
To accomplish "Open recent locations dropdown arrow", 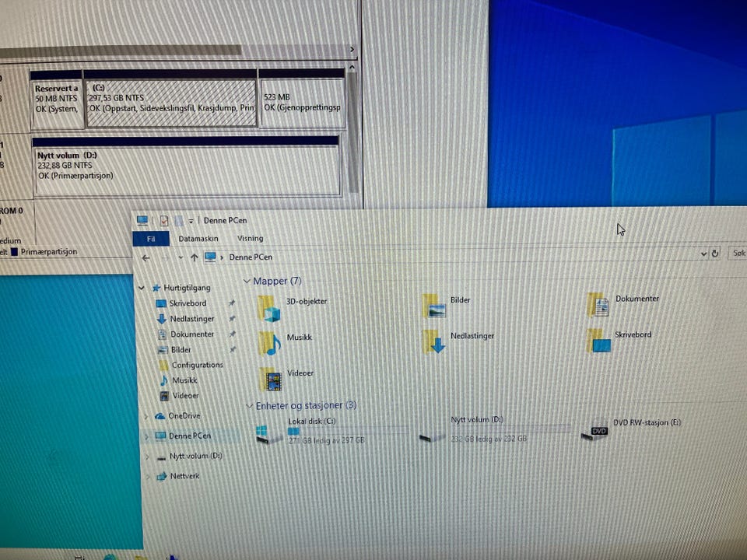I will click(x=181, y=257).
